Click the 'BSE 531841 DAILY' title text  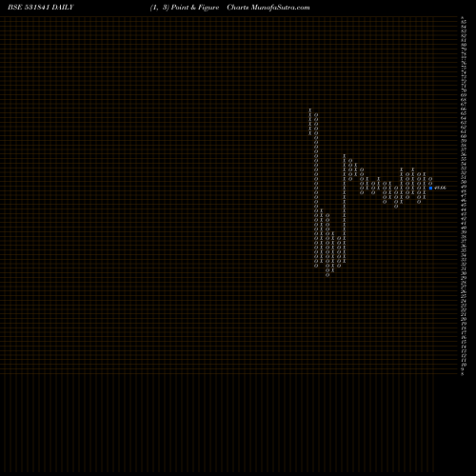tap(41, 8)
